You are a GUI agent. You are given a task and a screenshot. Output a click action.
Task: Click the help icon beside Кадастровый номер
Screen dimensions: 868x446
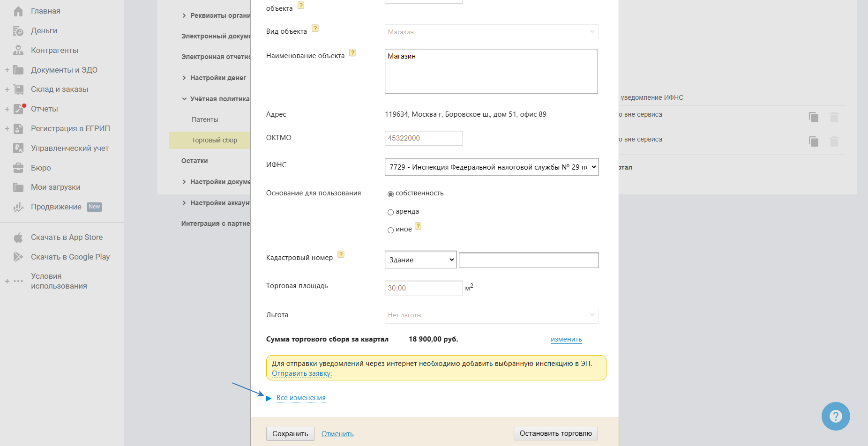(341, 254)
